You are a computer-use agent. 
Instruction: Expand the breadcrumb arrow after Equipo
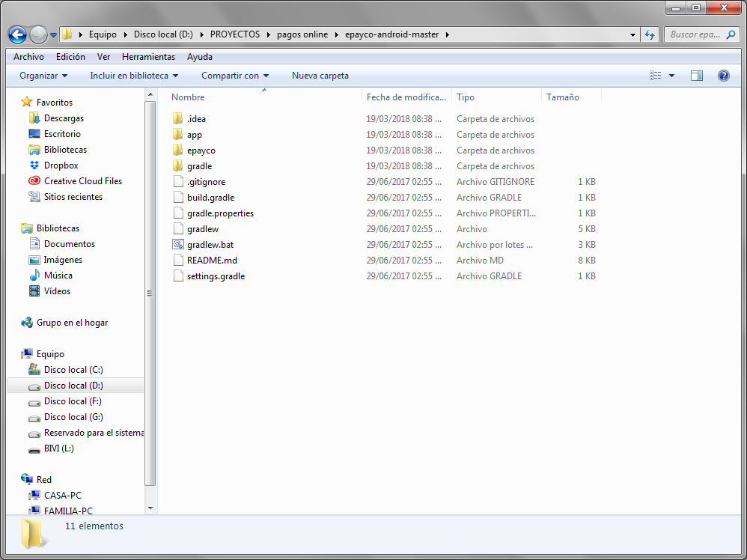click(x=125, y=34)
